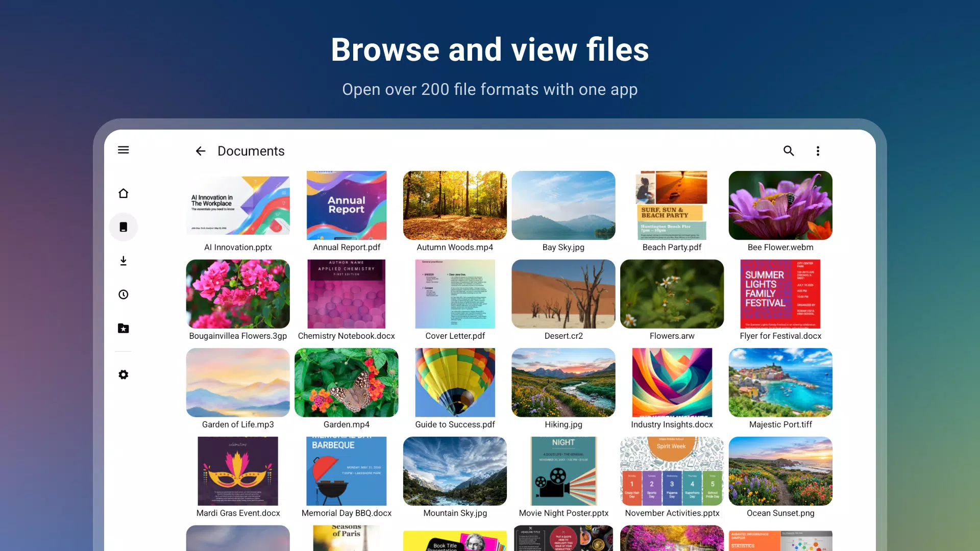Viewport: 980px width, 551px height.
Task: Click the 'Bay Sky.jpg' file name
Action: (563, 247)
